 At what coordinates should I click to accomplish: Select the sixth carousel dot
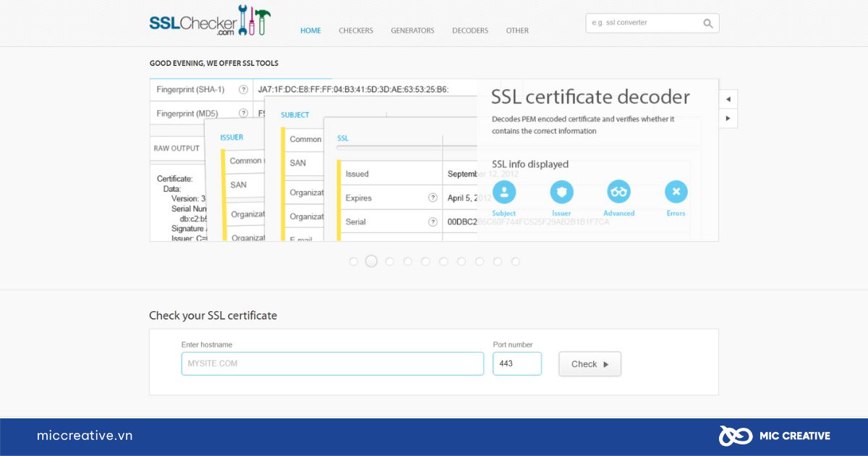click(443, 261)
